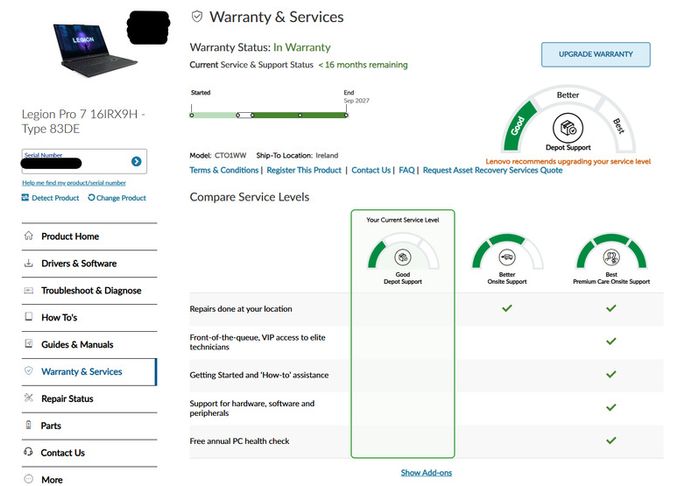
Task: Click Register This Product link
Action: tap(304, 170)
